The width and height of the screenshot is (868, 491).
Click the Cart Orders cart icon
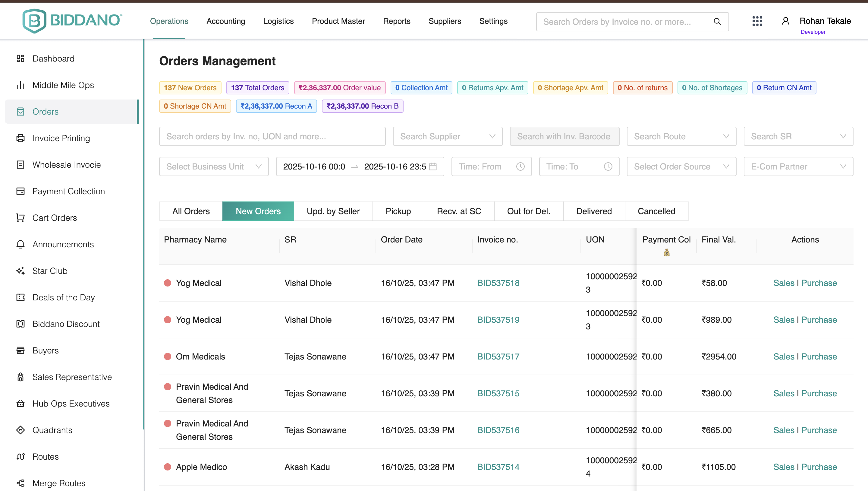coord(20,218)
